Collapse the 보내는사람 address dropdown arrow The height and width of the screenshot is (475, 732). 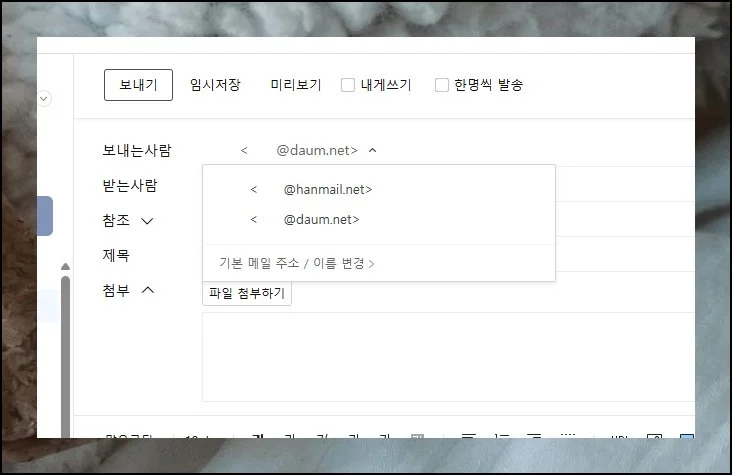[x=373, y=151]
